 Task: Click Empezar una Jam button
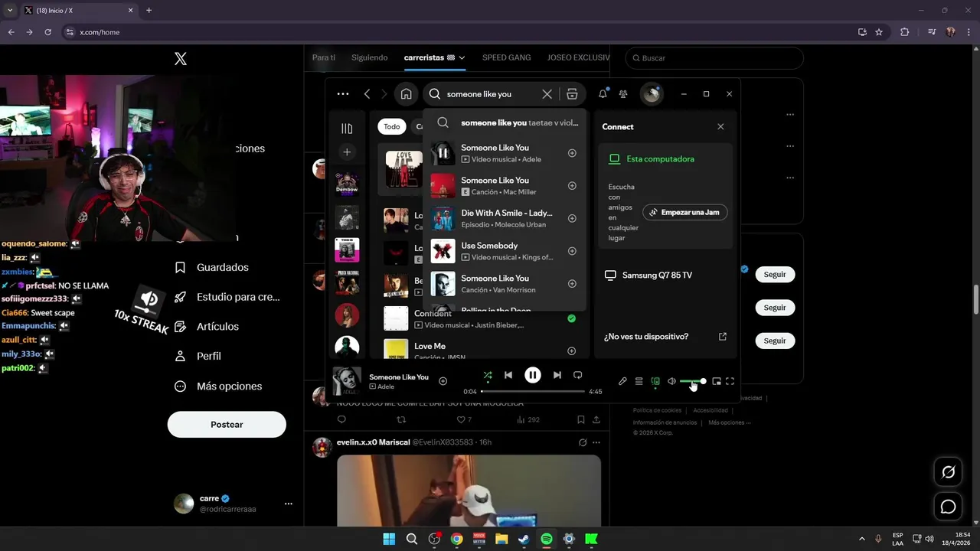(x=685, y=212)
